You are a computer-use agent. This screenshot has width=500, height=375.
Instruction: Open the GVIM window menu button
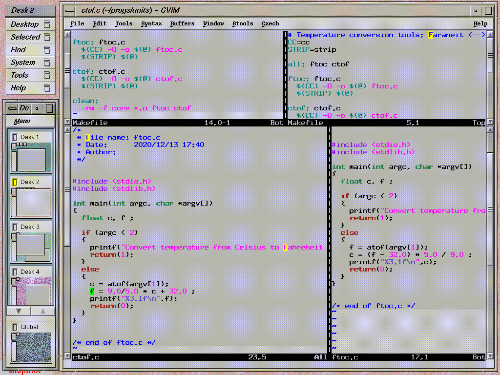click(x=70, y=11)
